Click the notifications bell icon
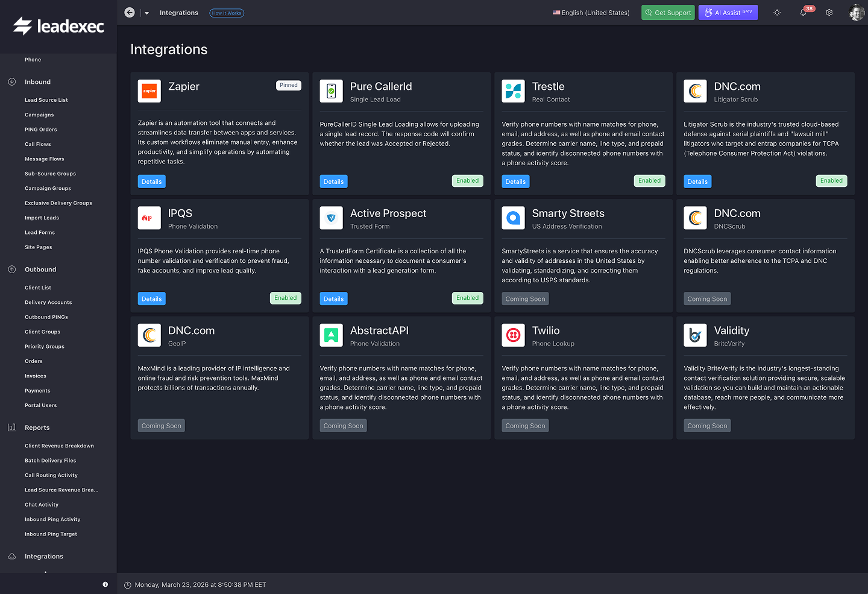868x594 pixels. coord(803,12)
